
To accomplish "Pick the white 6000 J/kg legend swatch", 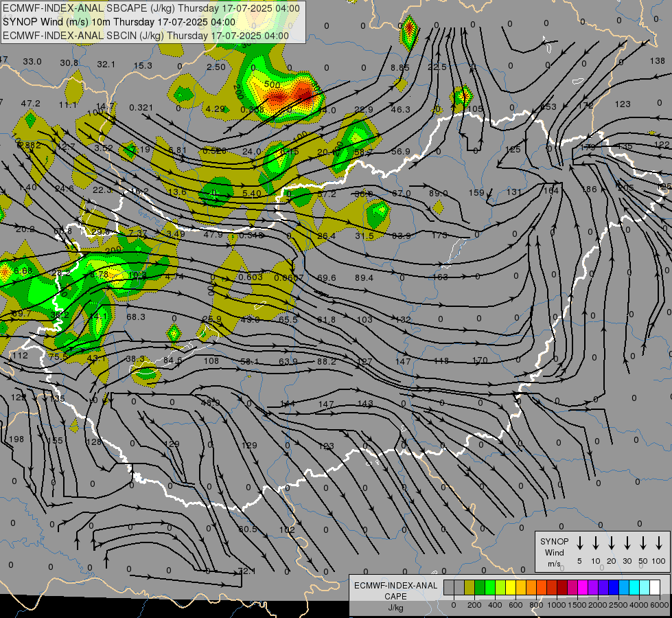I will [655, 588].
